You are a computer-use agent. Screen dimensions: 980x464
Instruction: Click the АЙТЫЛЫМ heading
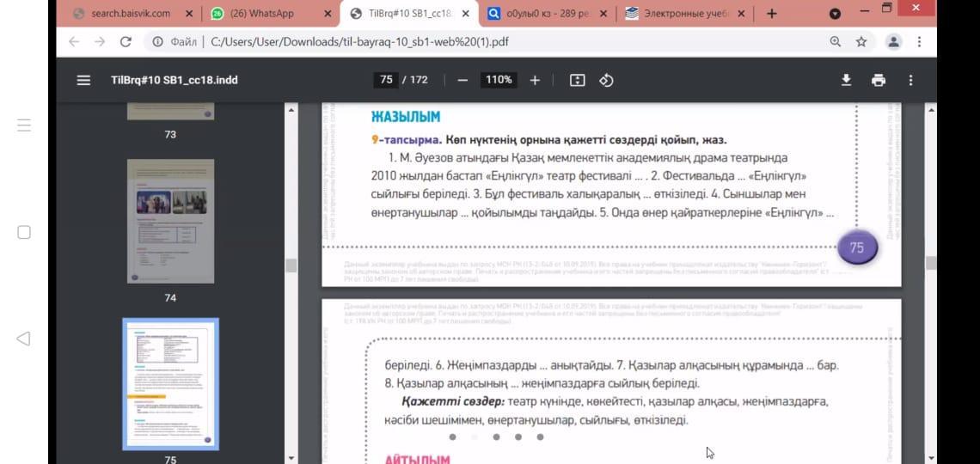pyautogui.click(x=417, y=460)
